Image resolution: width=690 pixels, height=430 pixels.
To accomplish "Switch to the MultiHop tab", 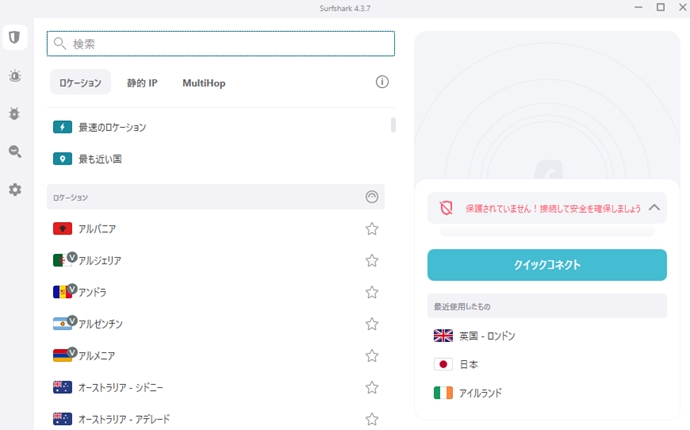I will point(204,83).
